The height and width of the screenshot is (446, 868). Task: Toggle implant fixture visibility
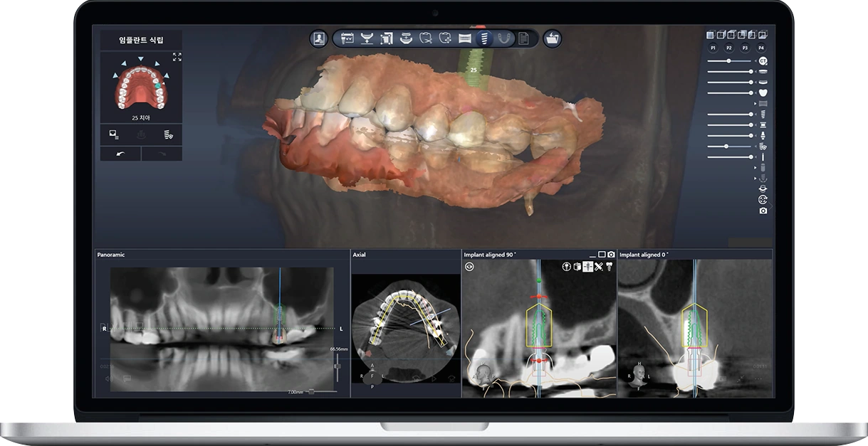(x=763, y=114)
